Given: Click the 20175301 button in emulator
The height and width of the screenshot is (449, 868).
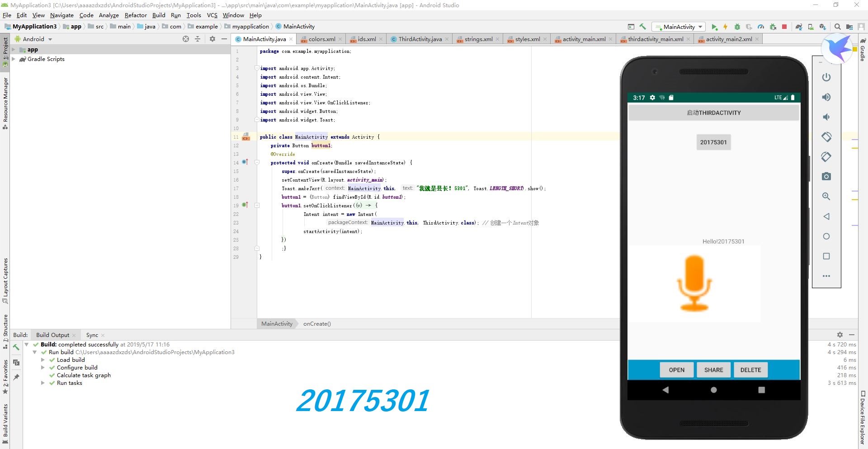Looking at the screenshot, I should [713, 142].
